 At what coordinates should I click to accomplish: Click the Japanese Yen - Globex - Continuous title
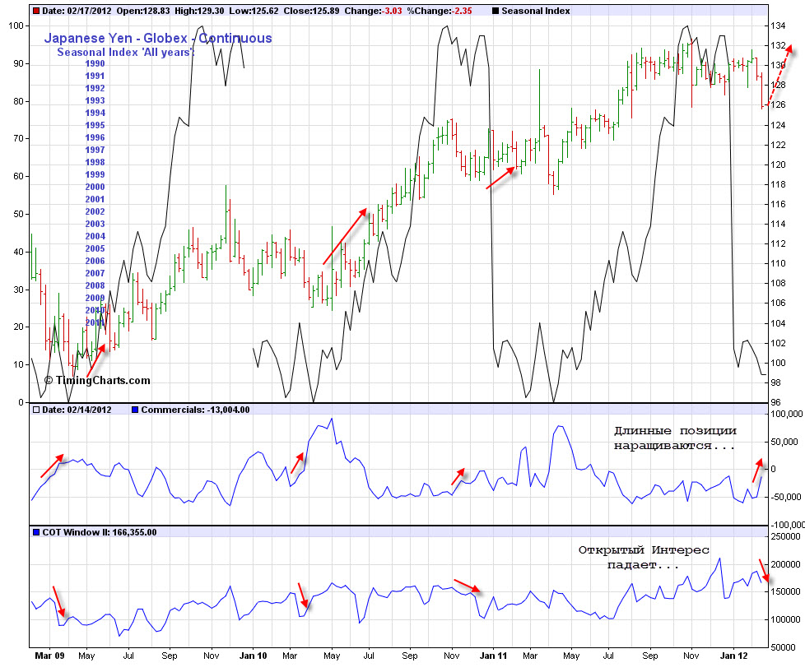[x=157, y=38]
